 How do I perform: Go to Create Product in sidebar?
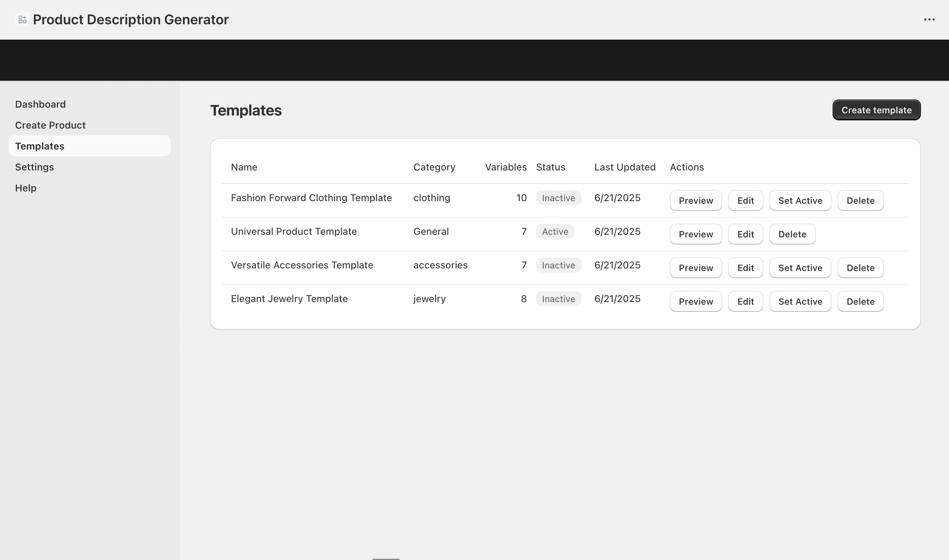pos(50,125)
